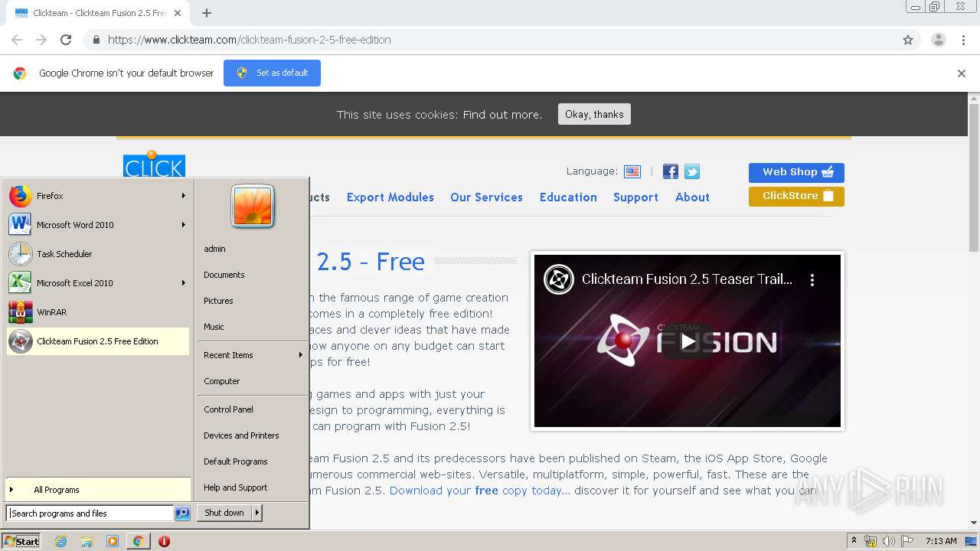This screenshot has height=551, width=980.
Task: Click the volume icon in the system tray
Action: pyautogui.click(x=889, y=541)
